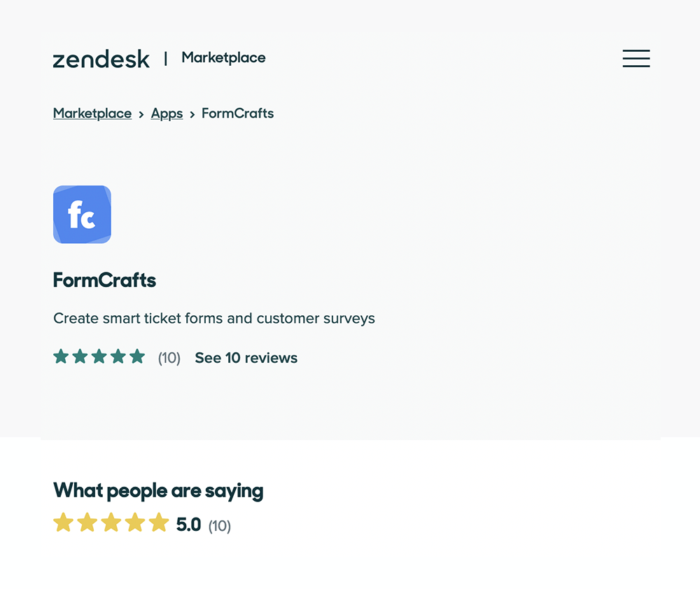Click the first yellow review star

coord(64,522)
